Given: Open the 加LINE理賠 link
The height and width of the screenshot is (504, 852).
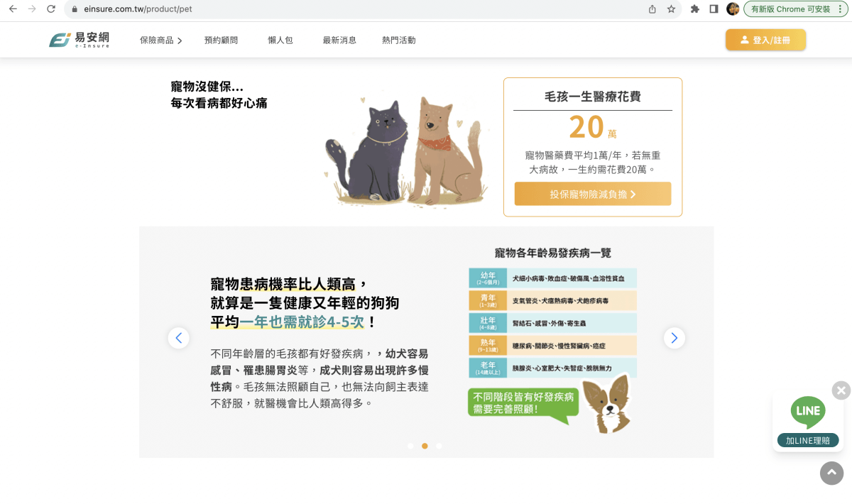Looking at the screenshot, I should [x=809, y=440].
